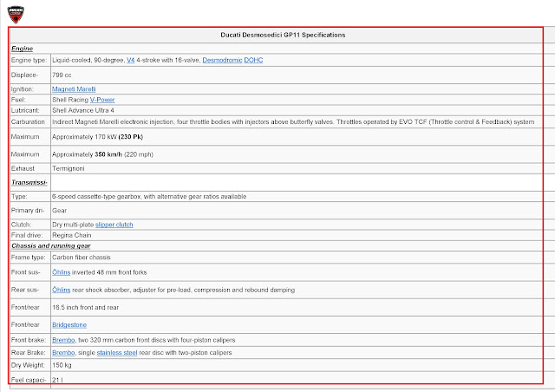Follow the stainless steel link
Screen dimensions: 555x392
tap(117, 353)
